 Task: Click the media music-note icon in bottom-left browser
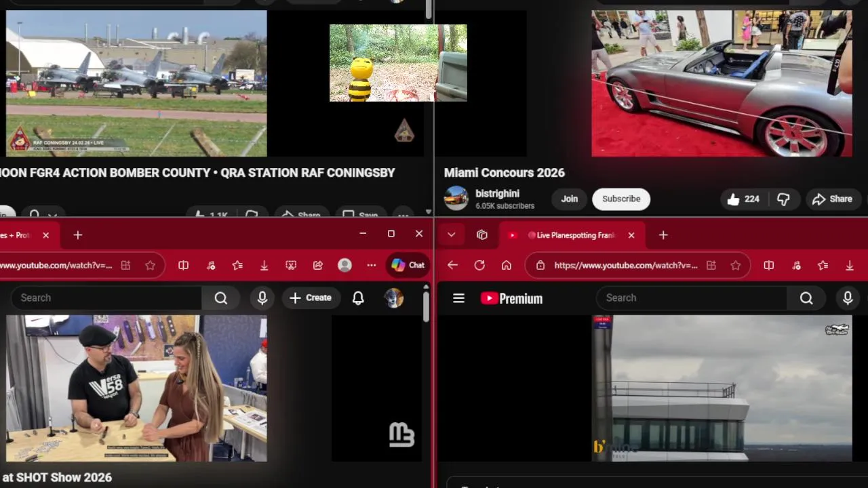tap(211, 266)
